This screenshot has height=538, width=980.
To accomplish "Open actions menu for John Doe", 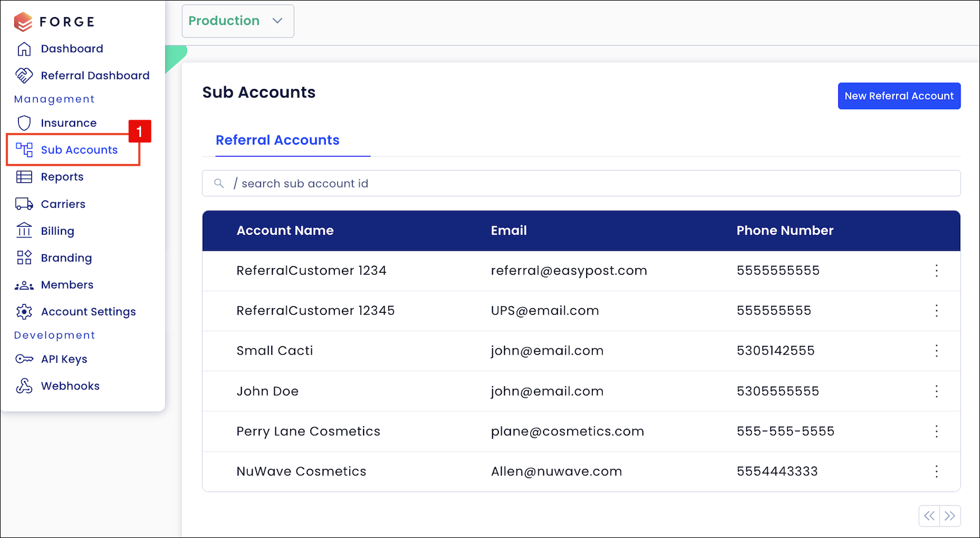I will pyautogui.click(x=936, y=391).
